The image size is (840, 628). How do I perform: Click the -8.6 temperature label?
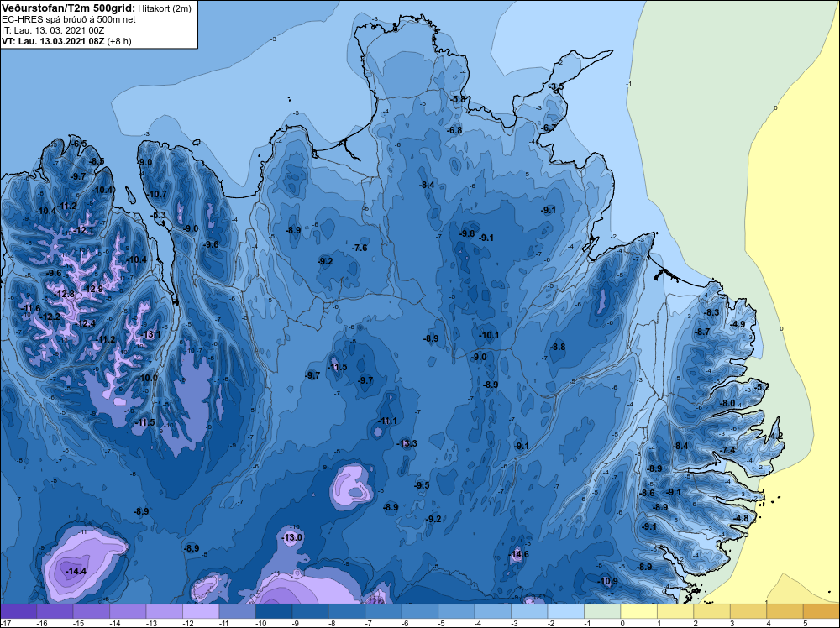click(x=647, y=493)
